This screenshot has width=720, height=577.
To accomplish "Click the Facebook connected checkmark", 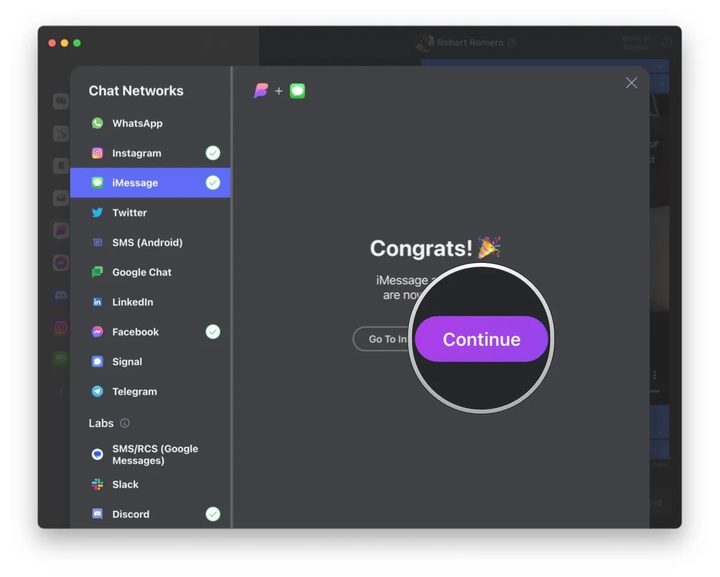I will click(x=213, y=332).
